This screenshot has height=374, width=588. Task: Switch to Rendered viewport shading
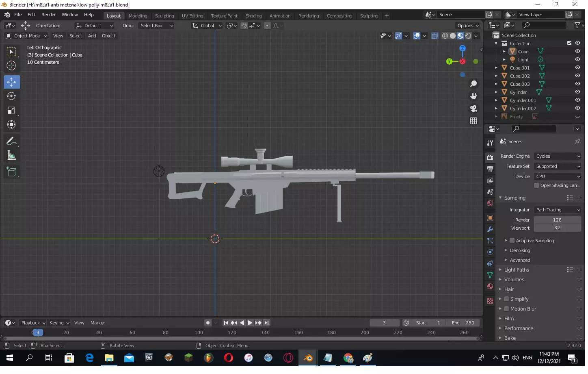click(x=468, y=36)
